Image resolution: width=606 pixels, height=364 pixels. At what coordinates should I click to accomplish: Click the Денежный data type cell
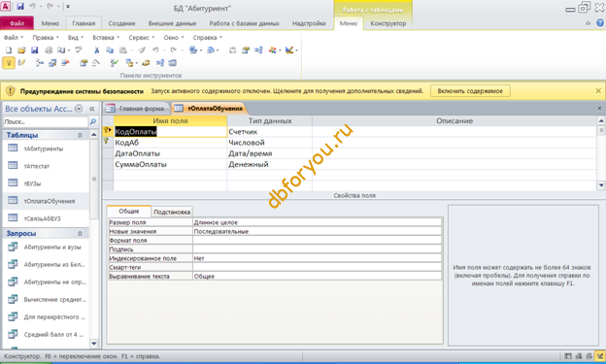269,164
